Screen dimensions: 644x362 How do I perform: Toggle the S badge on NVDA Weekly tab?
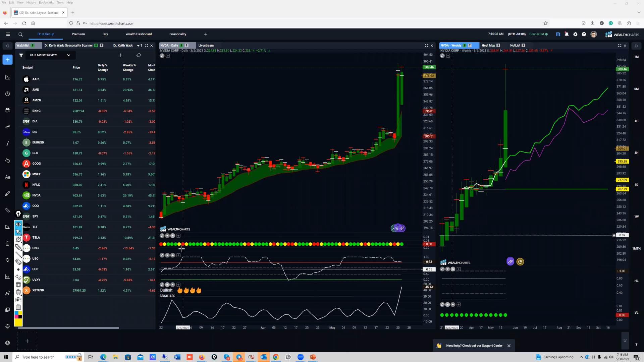click(x=465, y=46)
